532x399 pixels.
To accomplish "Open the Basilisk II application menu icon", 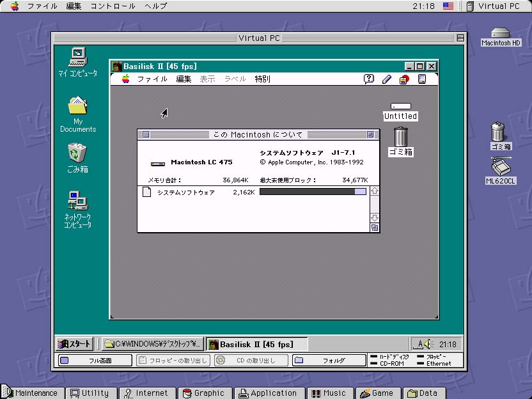I will pyautogui.click(x=404, y=79).
